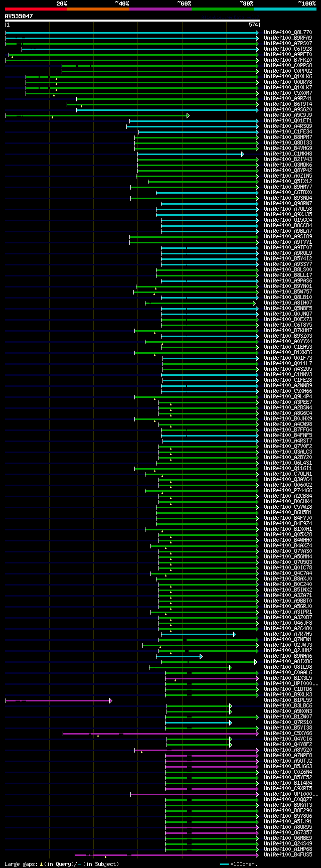
Task: Open hit UniRef100_B9RFA9
Action: [x=288, y=38]
